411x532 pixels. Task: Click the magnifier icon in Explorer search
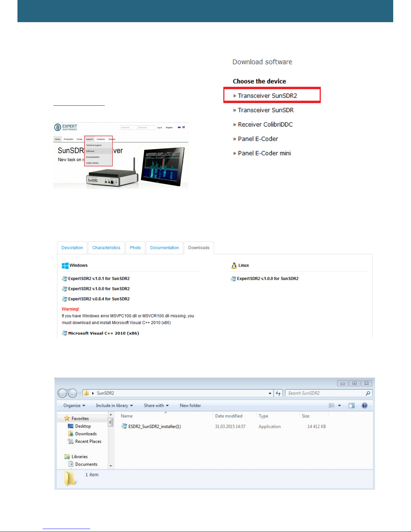point(368,393)
